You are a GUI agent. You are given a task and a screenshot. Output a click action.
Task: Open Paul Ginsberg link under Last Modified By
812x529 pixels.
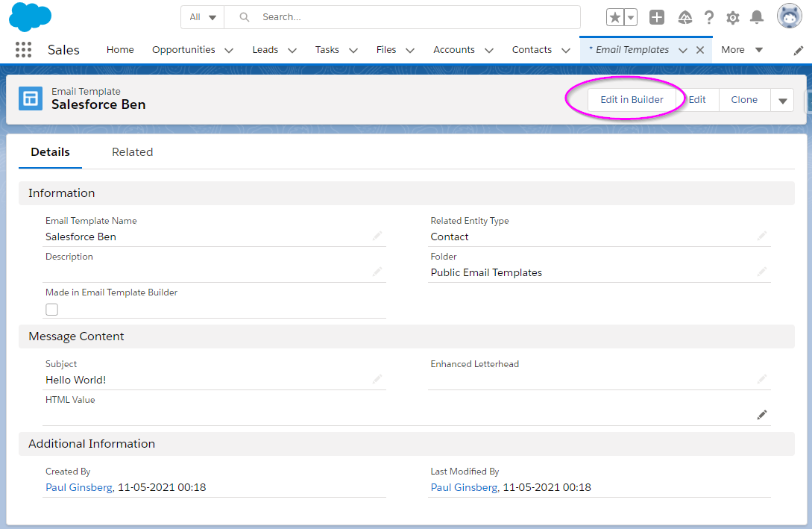(x=464, y=487)
